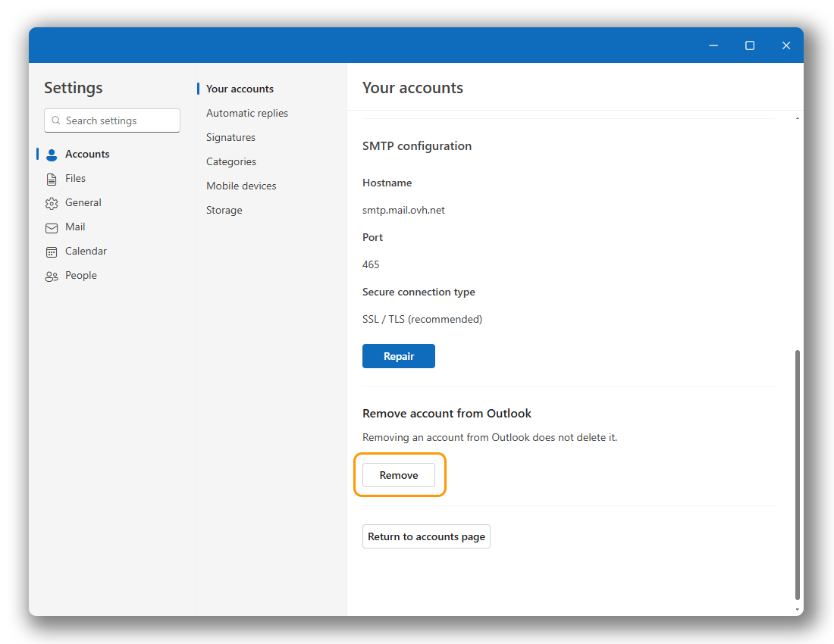This screenshot has height=644, width=834.
Task: Select Your accounts submenu item
Action: coord(240,89)
